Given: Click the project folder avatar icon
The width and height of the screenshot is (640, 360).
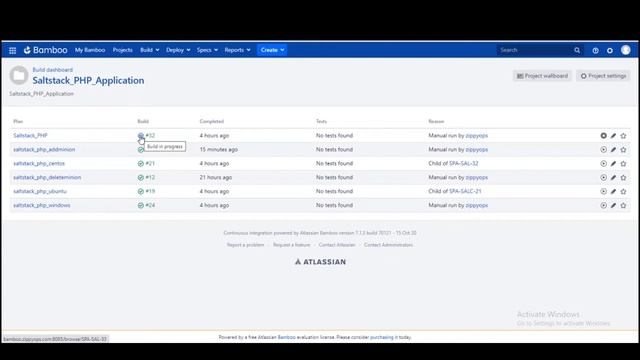Looking at the screenshot, I should (x=19, y=76).
